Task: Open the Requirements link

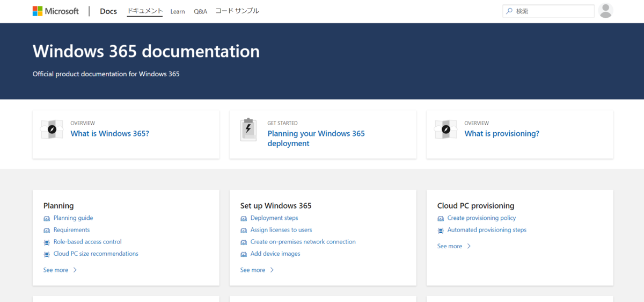Action: [71, 230]
